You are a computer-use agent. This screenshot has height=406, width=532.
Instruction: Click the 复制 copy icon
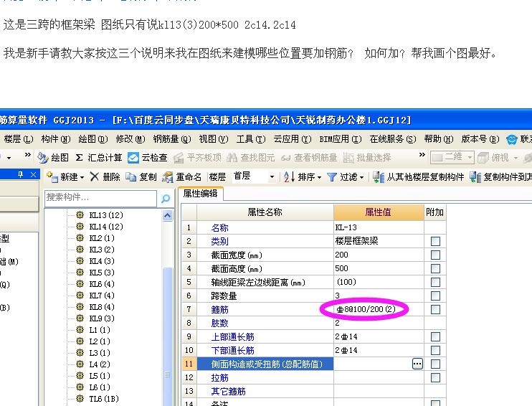[131, 177]
